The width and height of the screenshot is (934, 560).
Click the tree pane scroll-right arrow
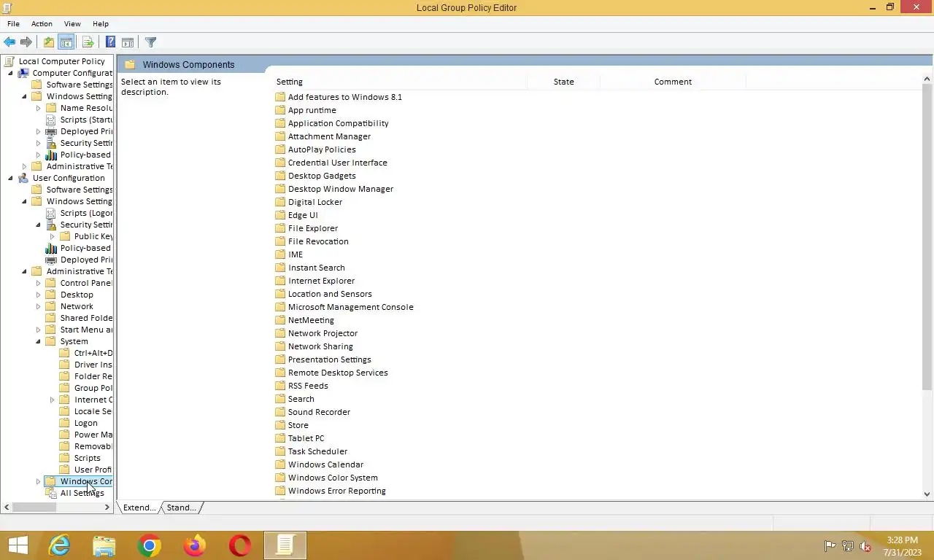[107, 507]
